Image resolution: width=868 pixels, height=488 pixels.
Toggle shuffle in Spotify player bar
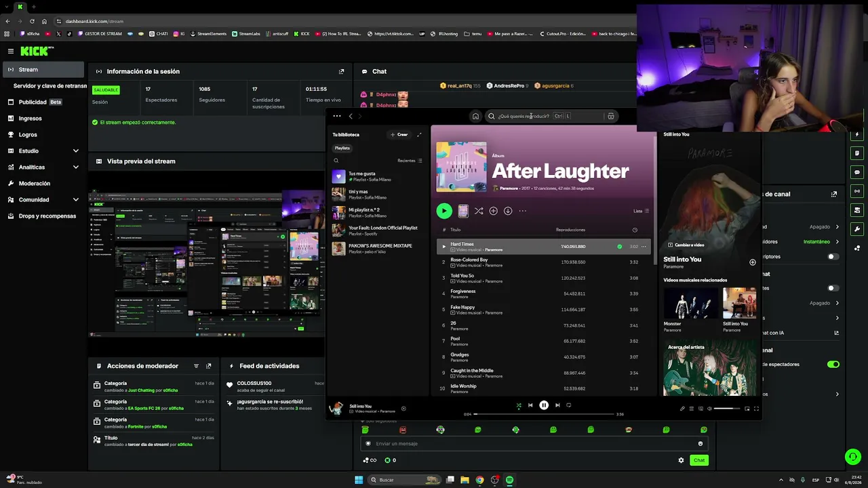tap(519, 405)
